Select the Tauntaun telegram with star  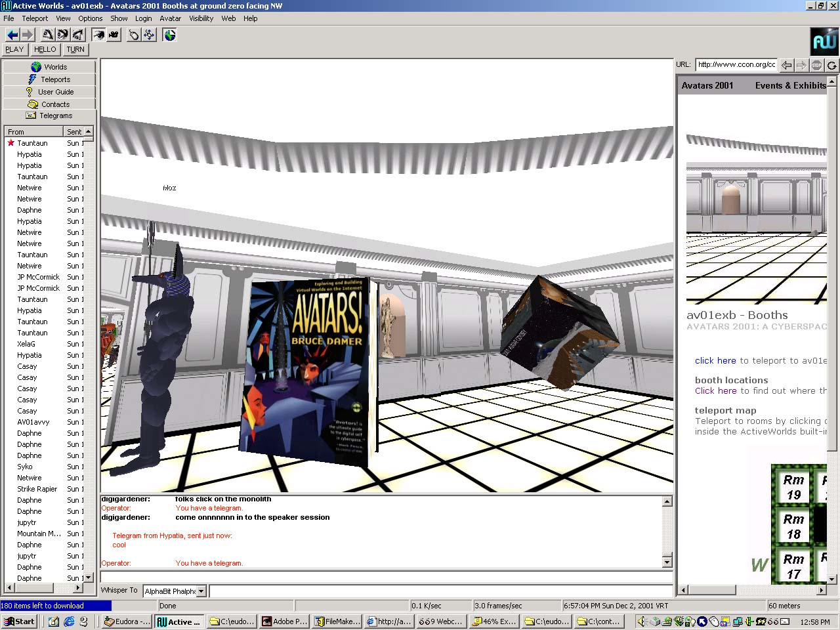tap(32, 143)
